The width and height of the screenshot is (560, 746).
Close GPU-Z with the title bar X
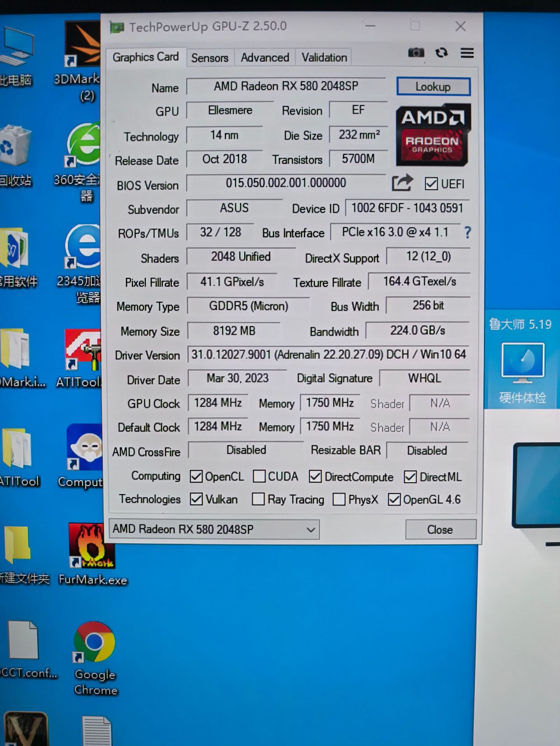[460, 26]
